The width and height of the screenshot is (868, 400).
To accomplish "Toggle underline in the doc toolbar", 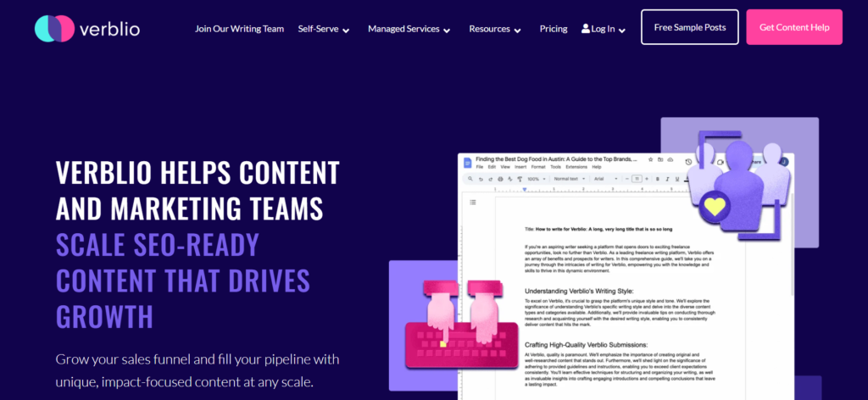I will tap(677, 180).
